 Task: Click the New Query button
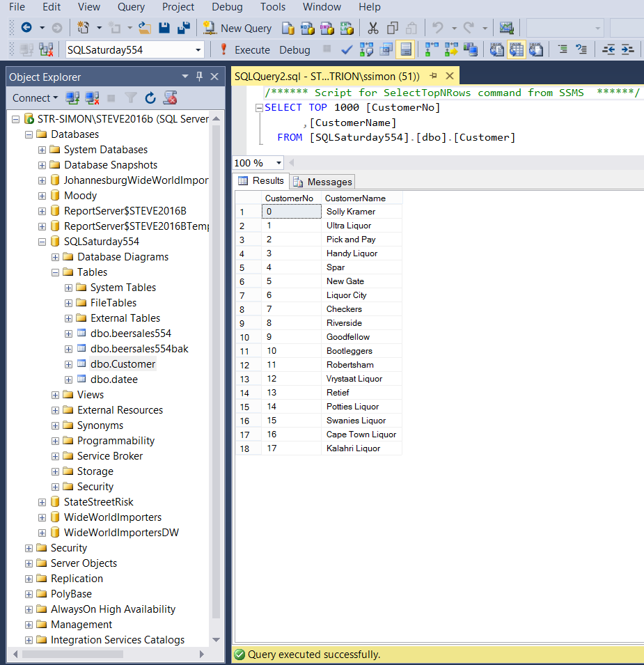[x=237, y=28]
